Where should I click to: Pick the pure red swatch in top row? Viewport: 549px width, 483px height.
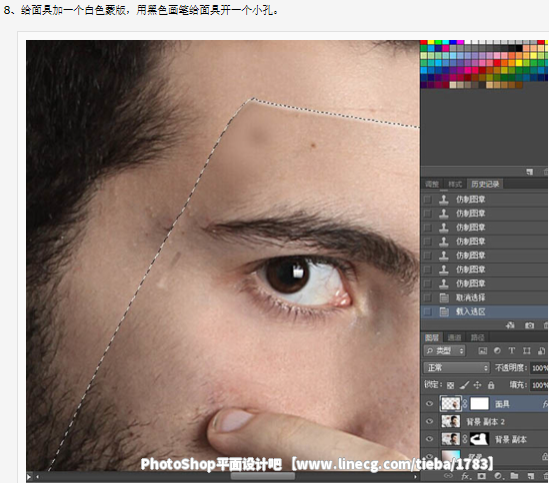pos(424,43)
